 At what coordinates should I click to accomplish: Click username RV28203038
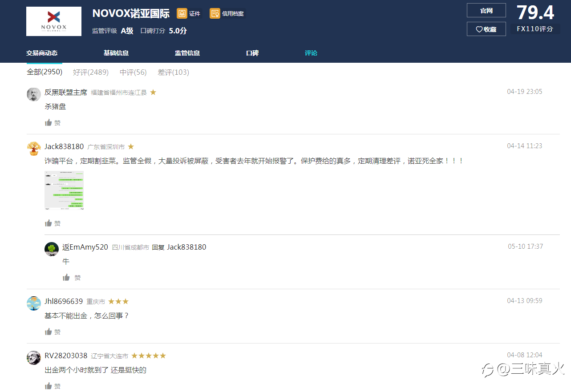66,356
